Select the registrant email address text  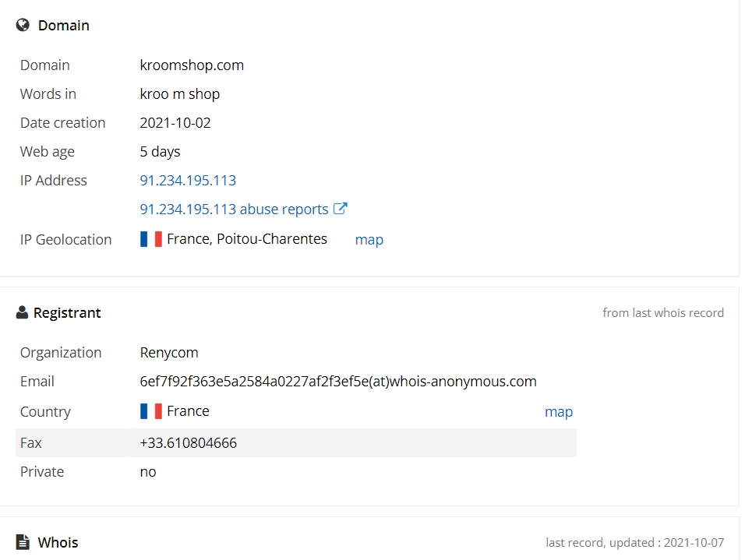tap(338, 382)
